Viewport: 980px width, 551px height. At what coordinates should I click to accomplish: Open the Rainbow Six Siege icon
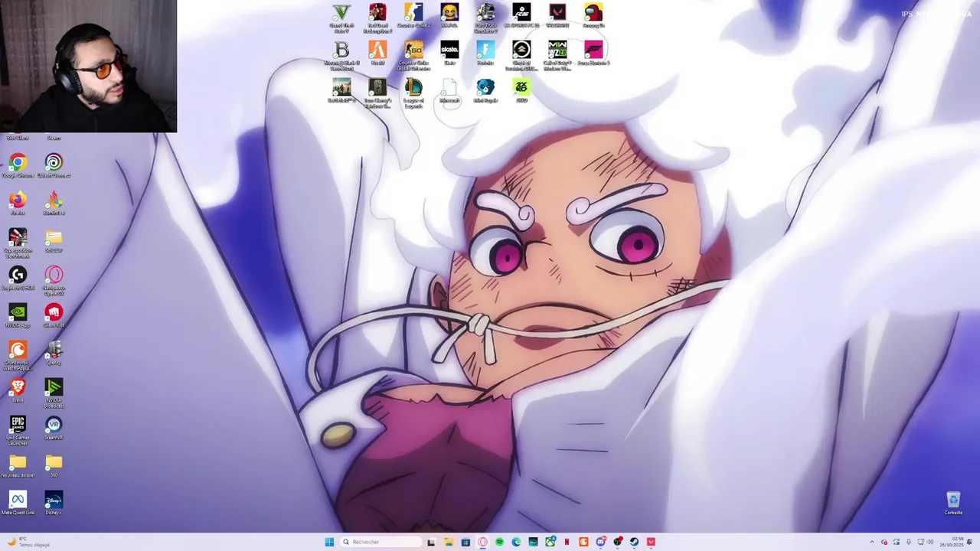377,93
